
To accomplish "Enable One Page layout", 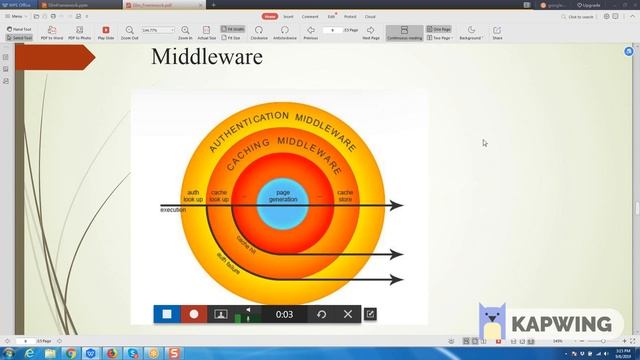I will 439,29.
